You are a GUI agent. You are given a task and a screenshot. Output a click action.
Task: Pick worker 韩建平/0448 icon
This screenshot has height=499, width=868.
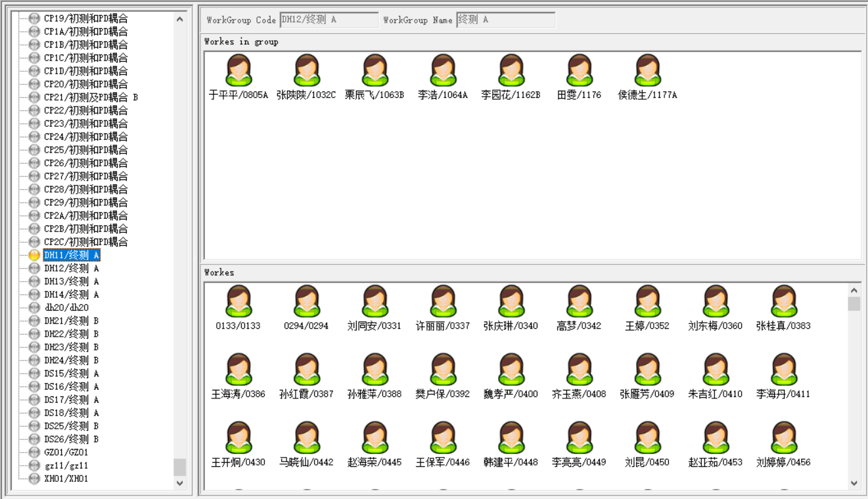511,439
